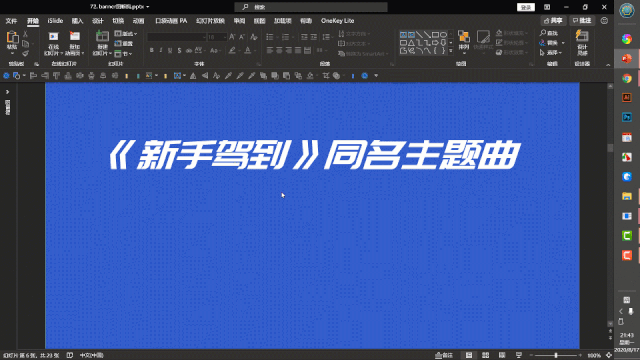This screenshot has height=360, width=640.
Task: Toggle strikethrough formatting
Action: coord(189,50)
